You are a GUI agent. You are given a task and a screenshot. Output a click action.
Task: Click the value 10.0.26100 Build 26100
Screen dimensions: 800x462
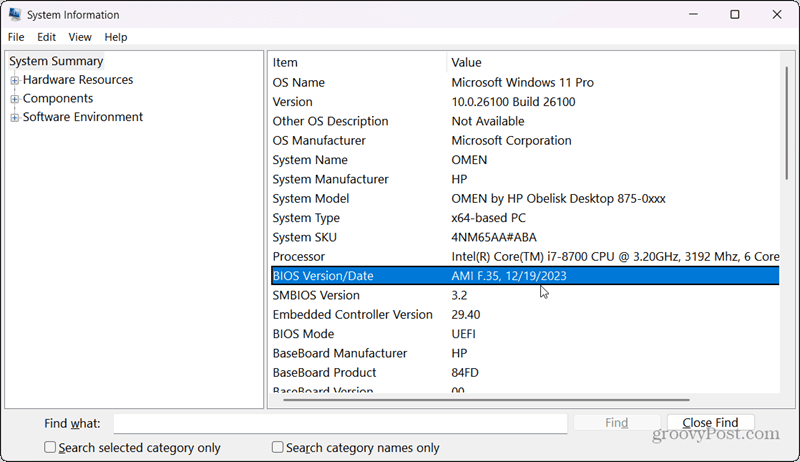point(513,101)
